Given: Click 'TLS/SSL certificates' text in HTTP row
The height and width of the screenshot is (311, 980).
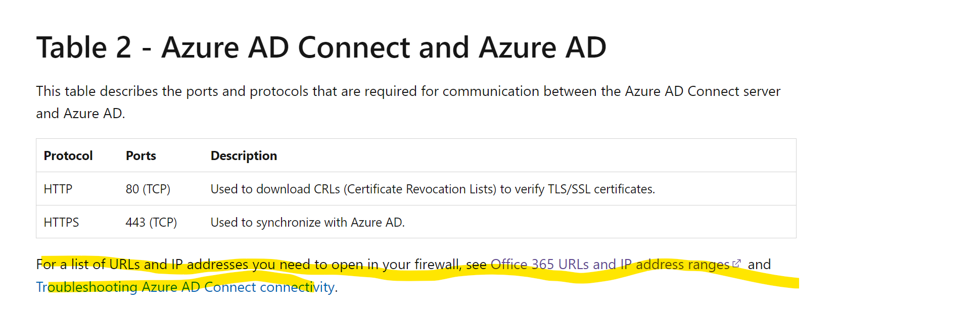Looking at the screenshot, I should 600,189.
